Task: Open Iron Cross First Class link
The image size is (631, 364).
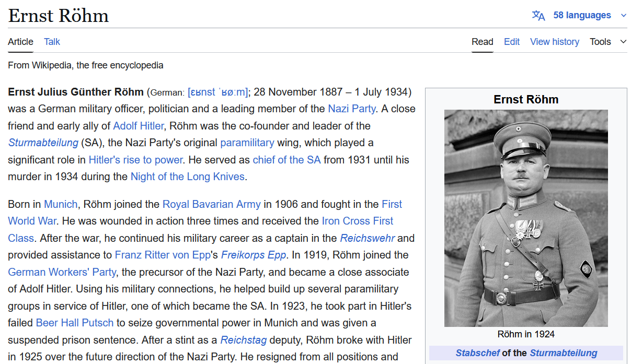Action: click(357, 221)
